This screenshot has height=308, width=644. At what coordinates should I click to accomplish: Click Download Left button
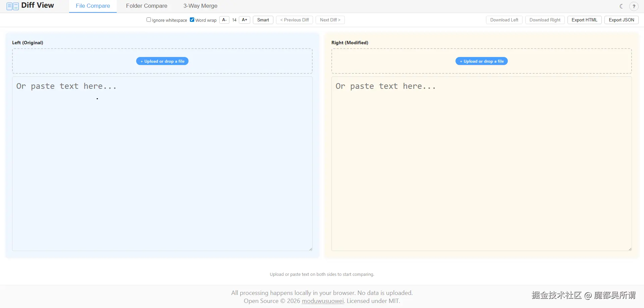tap(504, 20)
